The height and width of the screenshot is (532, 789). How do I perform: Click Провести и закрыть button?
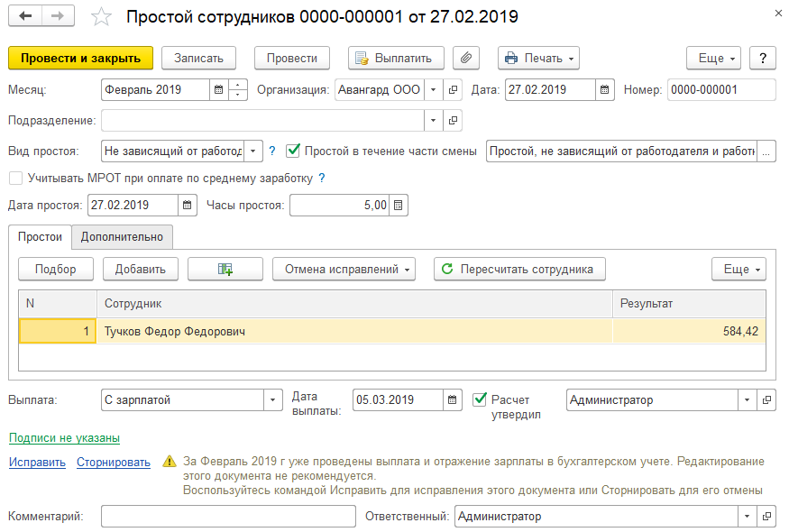pos(80,58)
